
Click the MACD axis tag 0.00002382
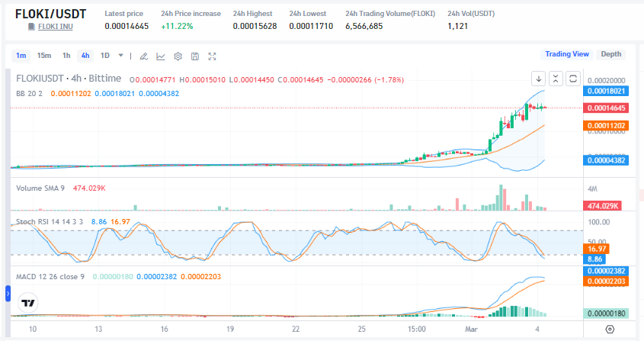pyautogui.click(x=606, y=271)
